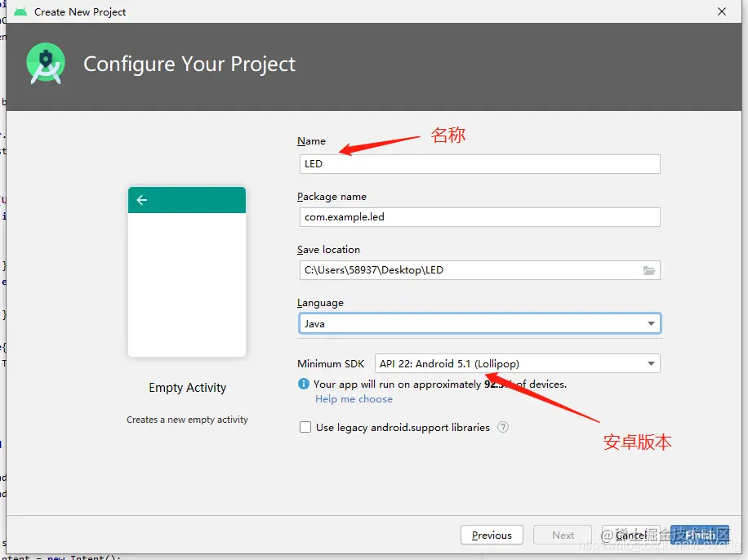Click the Minimum SDK label

pos(331,363)
